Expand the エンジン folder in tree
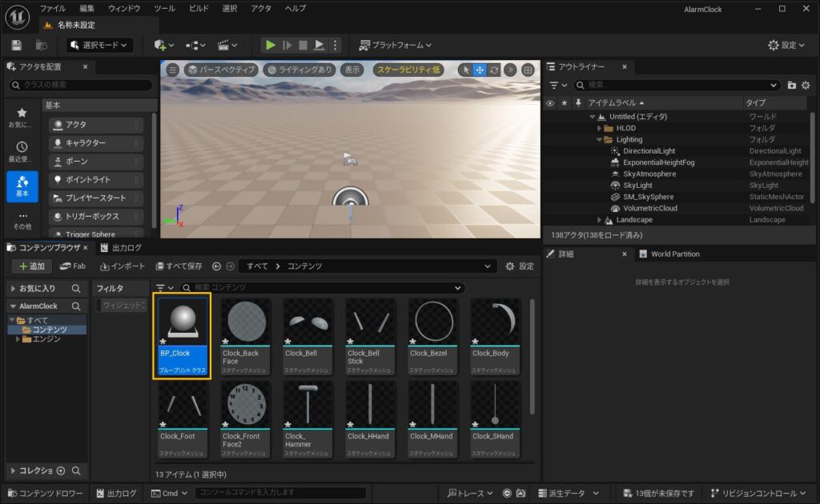This screenshot has width=820, height=504. tap(18, 338)
